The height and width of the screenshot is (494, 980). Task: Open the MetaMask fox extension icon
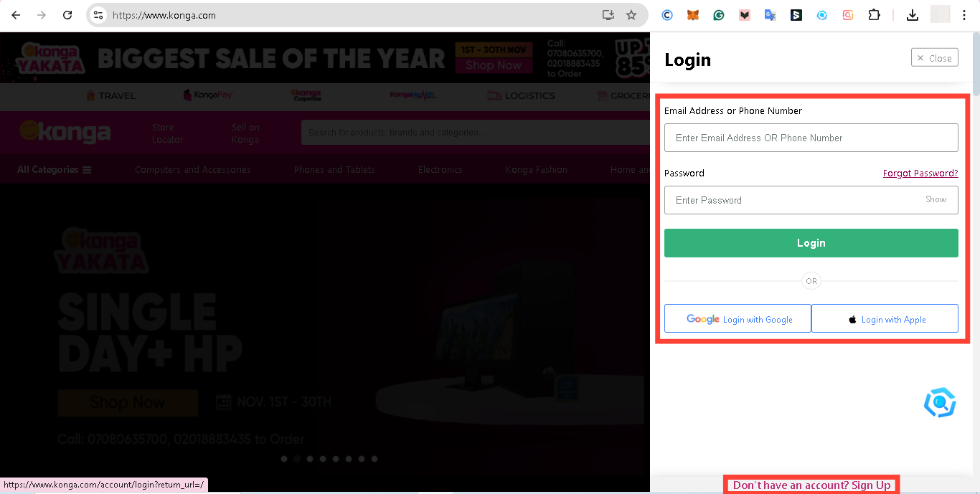pos(692,15)
